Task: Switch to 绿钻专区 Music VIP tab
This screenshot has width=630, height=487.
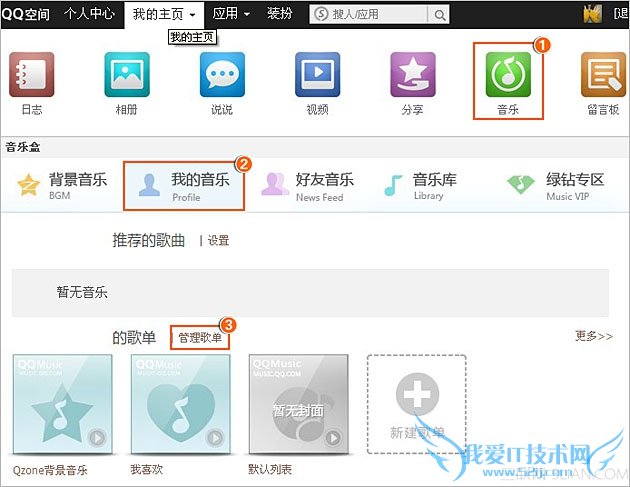Action: (556, 186)
